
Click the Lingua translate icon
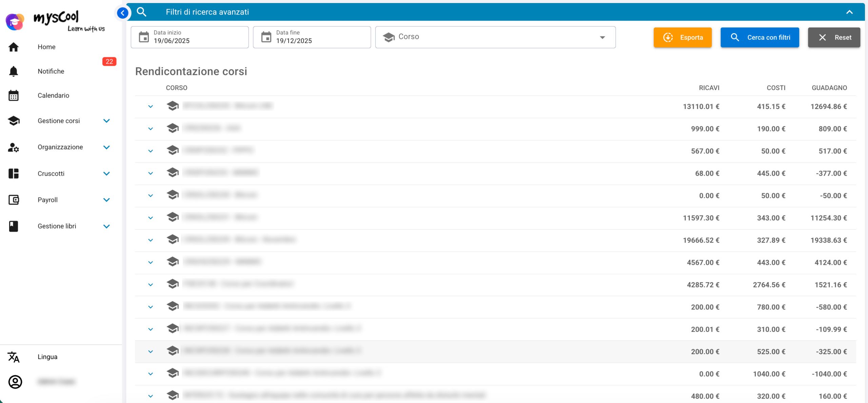(14, 357)
